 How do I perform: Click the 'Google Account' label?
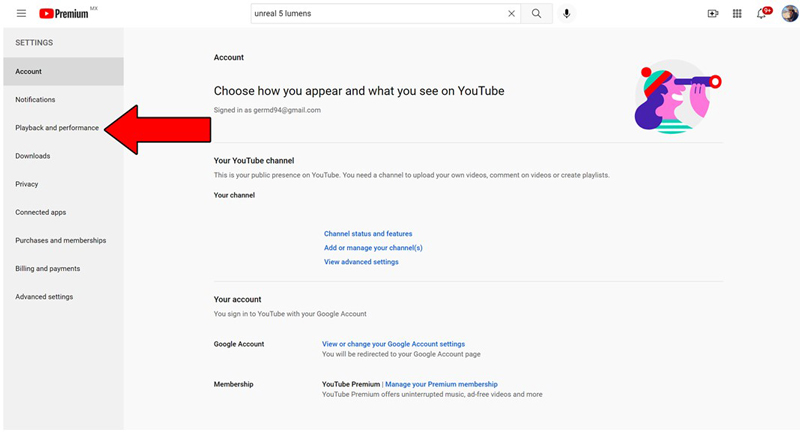pyautogui.click(x=239, y=344)
